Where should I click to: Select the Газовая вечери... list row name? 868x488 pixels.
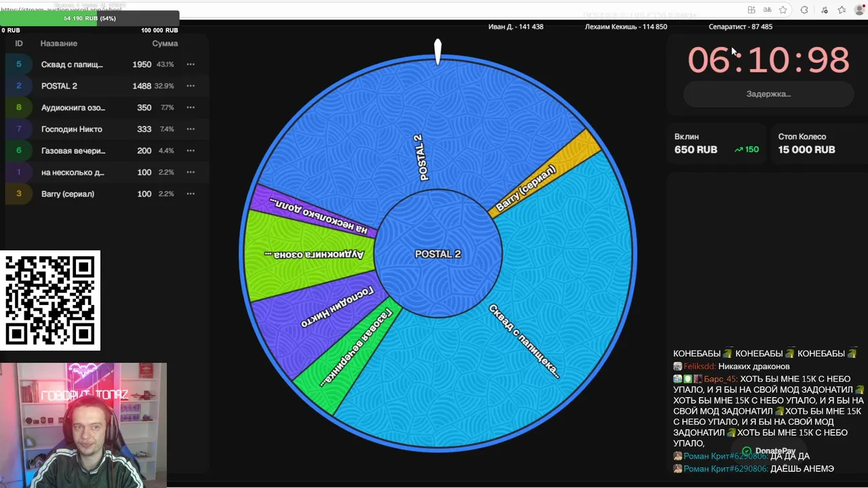[x=73, y=150]
